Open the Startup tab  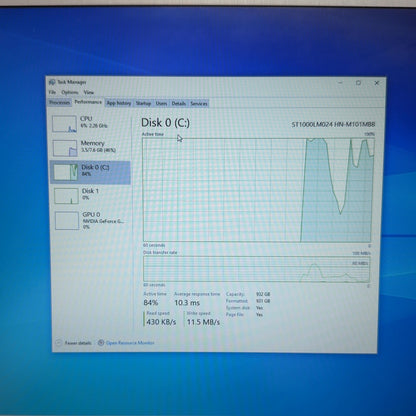143,104
